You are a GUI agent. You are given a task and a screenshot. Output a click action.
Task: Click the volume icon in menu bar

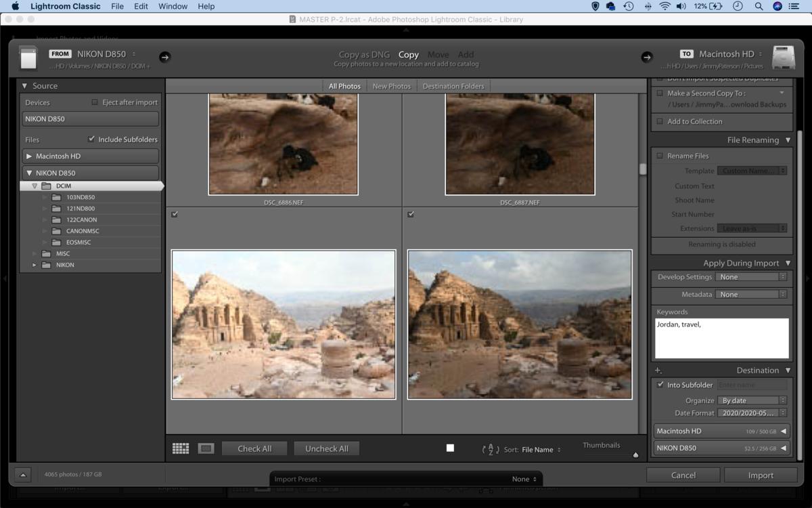681,6
